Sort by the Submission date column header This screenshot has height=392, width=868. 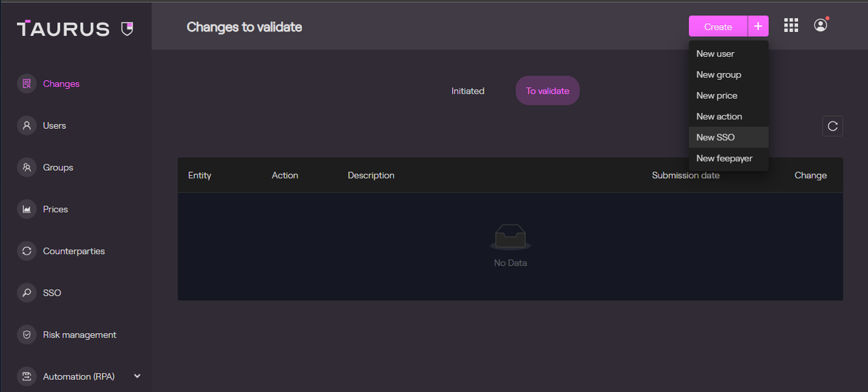click(685, 175)
